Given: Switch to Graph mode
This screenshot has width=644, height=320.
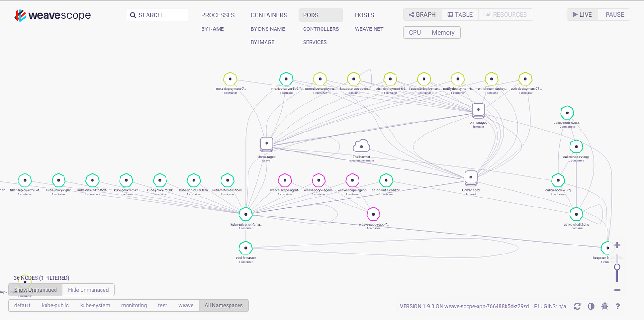Looking at the screenshot, I should click(423, 15).
